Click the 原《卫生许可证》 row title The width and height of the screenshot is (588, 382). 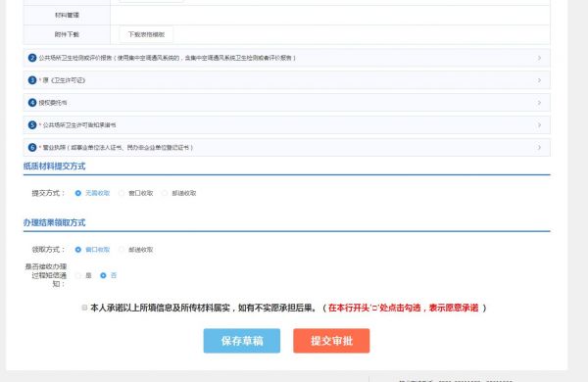64,80
